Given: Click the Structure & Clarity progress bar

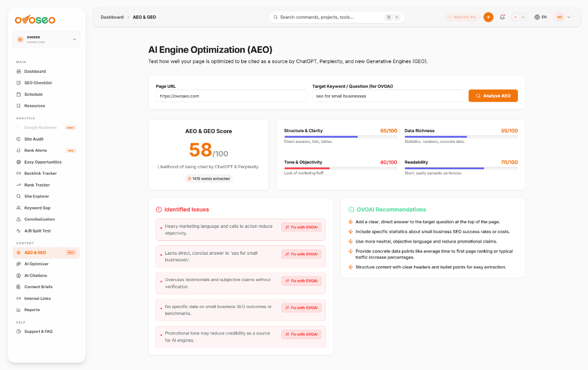Looking at the screenshot, I should [x=341, y=137].
